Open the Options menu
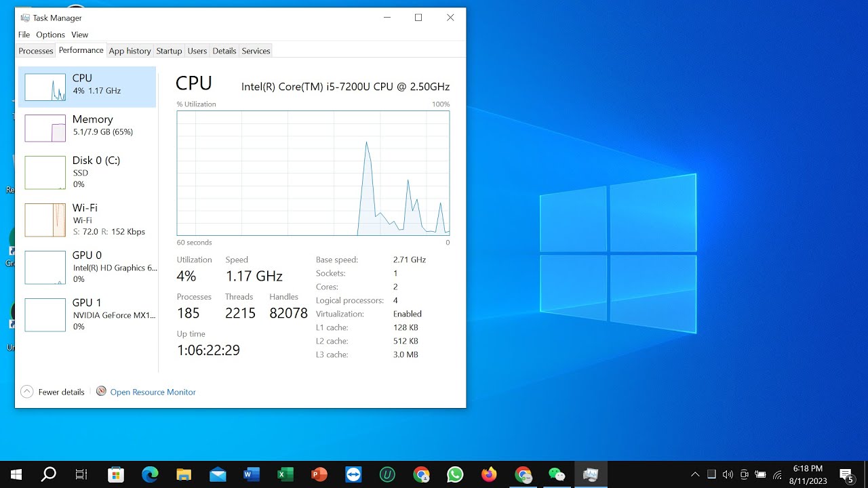This screenshot has width=868, height=488. [x=50, y=35]
